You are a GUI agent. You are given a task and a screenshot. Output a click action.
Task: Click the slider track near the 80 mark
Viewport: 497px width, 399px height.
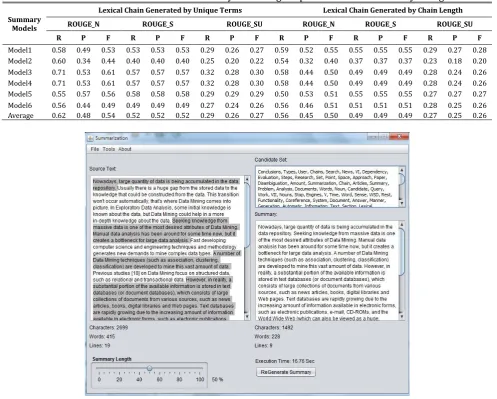(x=180, y=368)
